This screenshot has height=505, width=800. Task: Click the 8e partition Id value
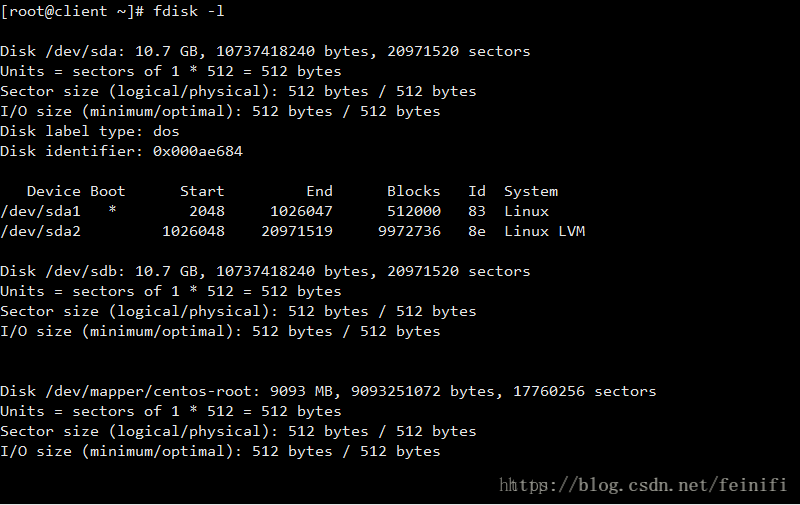pyautogui.click(x=477, y=231)
